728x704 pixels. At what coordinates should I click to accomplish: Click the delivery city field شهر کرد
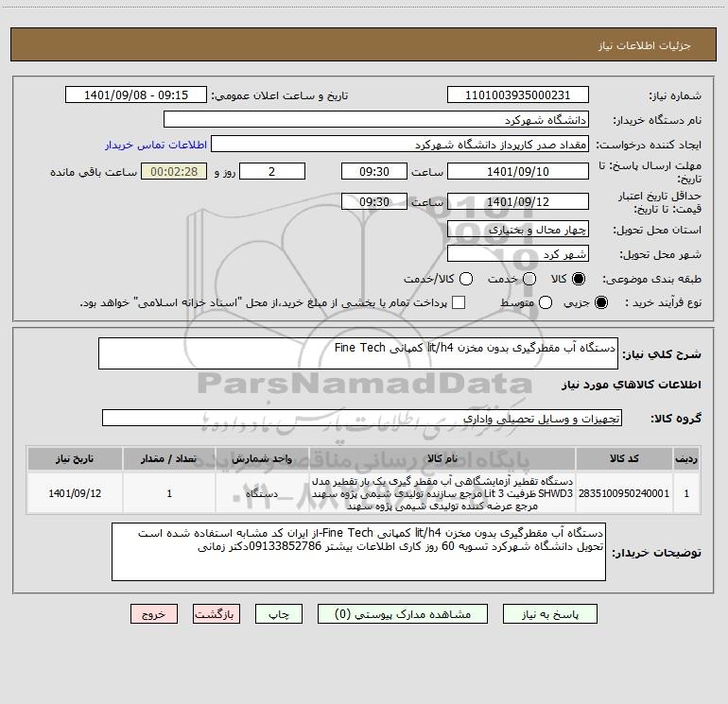(518, 253)
